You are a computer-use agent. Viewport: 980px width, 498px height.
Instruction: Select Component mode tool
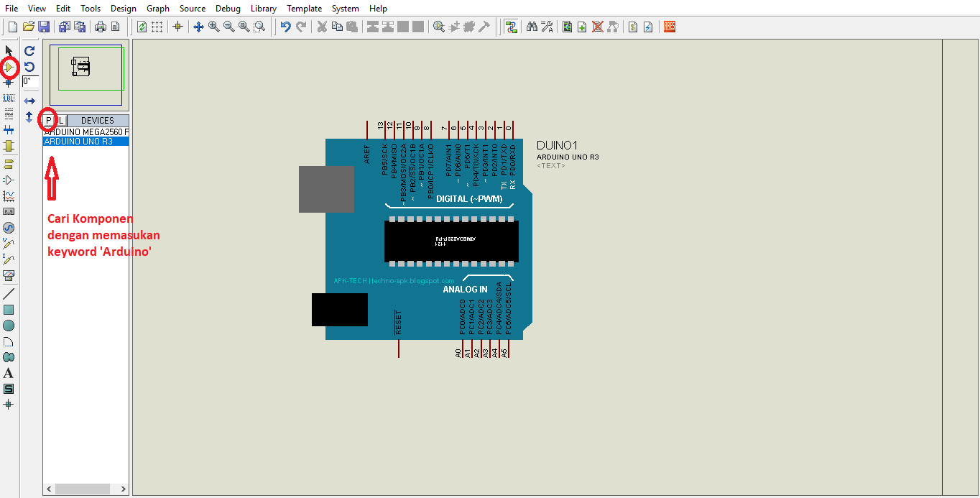pos(9,67)
